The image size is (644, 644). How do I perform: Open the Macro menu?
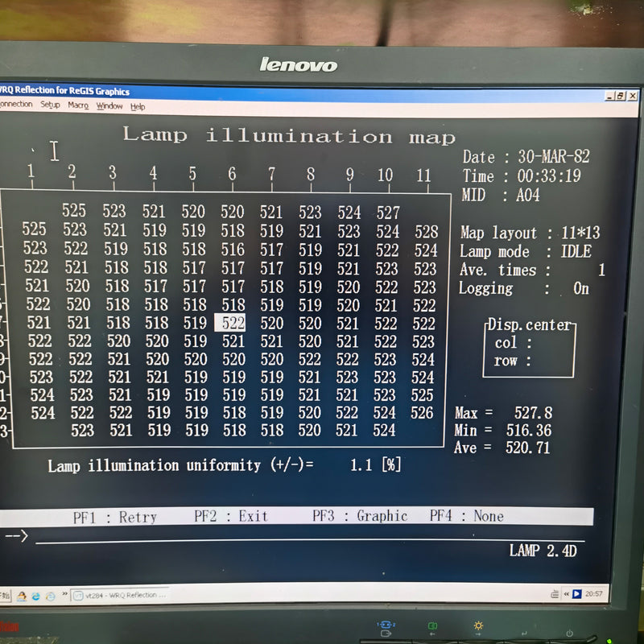click(x=78, y=105)
